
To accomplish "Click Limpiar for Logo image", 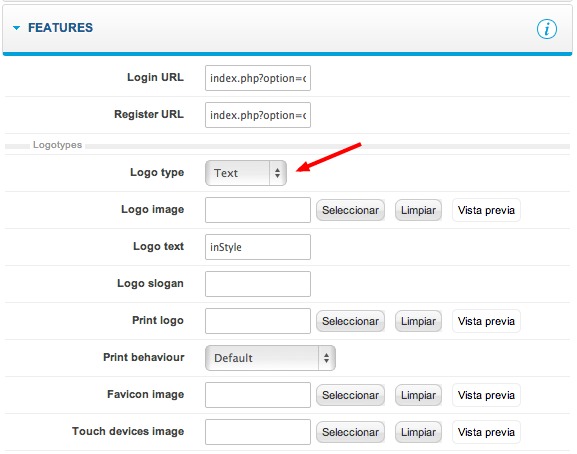I will (418, 210).
